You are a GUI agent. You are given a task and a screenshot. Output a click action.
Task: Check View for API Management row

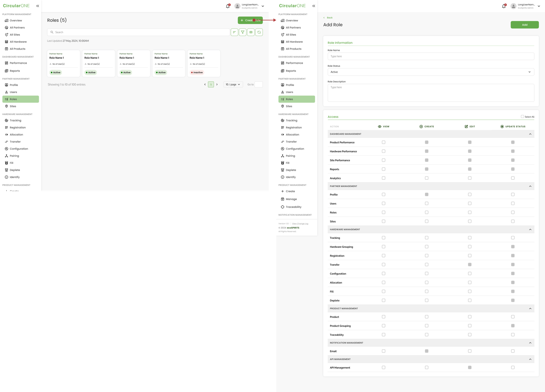(384, 367)
